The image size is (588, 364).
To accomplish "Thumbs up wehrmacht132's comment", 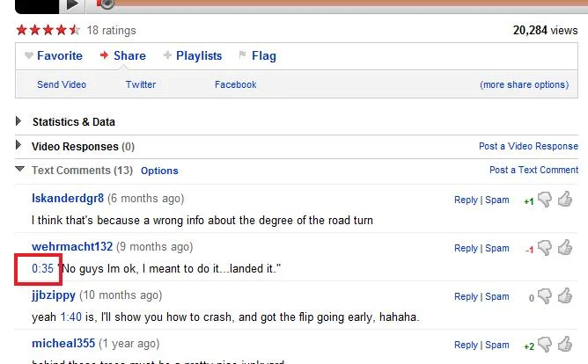I will coord(565,248).
